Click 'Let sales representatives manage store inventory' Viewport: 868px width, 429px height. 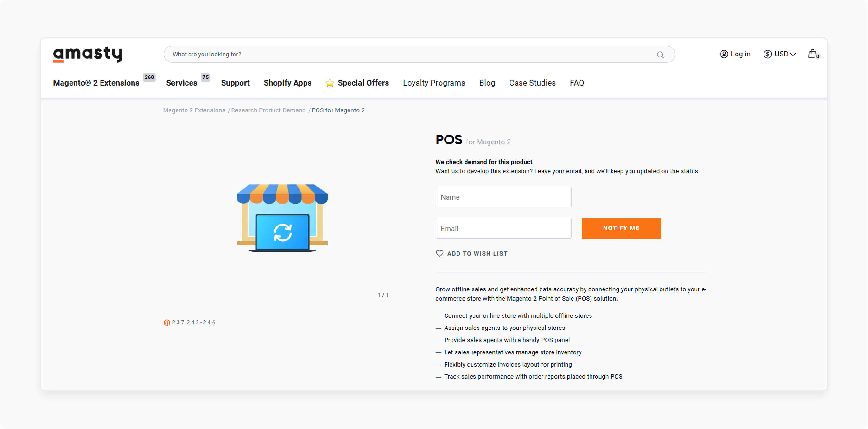pyautogui.click(x=513, y=352)
